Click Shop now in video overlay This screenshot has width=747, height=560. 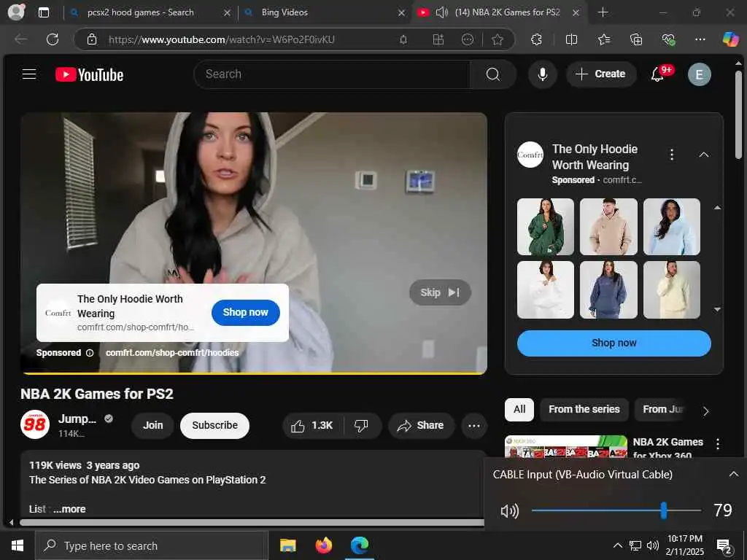(x=245, y=312)
